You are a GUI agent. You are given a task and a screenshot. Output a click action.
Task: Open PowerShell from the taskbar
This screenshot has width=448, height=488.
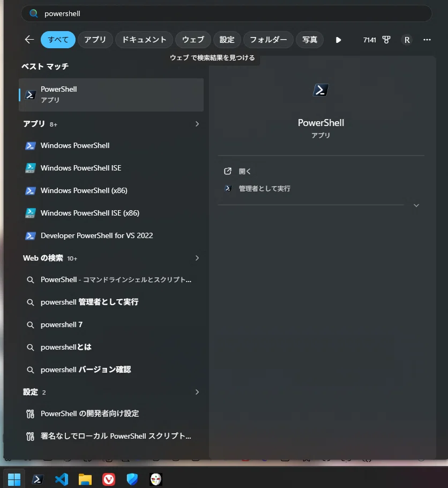tap(38, 479)
